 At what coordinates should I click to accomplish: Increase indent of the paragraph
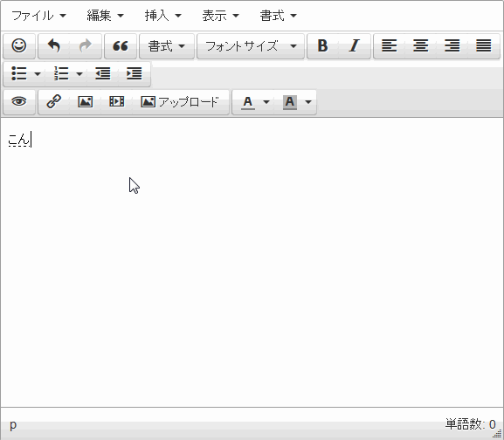coord(134,74)
